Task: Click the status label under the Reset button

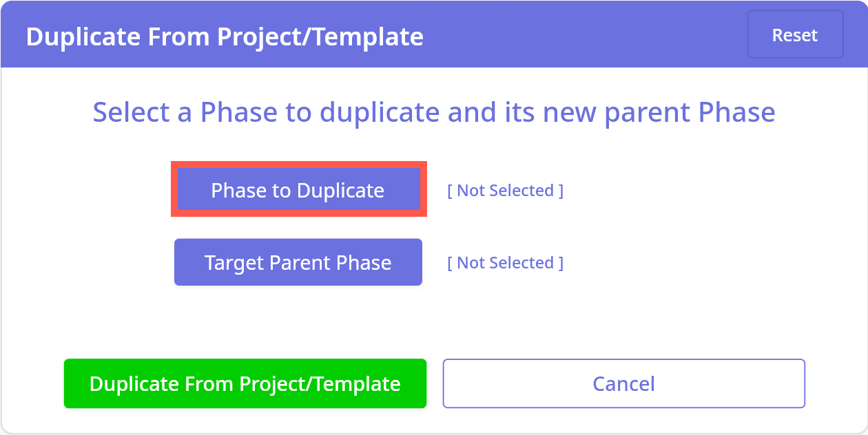Action: pyautogui.click(x=505, y=191)
